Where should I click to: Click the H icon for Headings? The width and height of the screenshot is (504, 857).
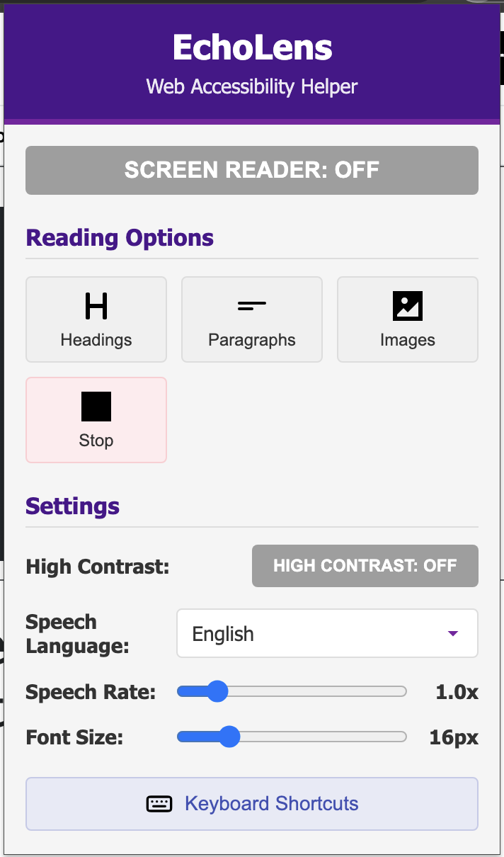[x=96, y=306]
